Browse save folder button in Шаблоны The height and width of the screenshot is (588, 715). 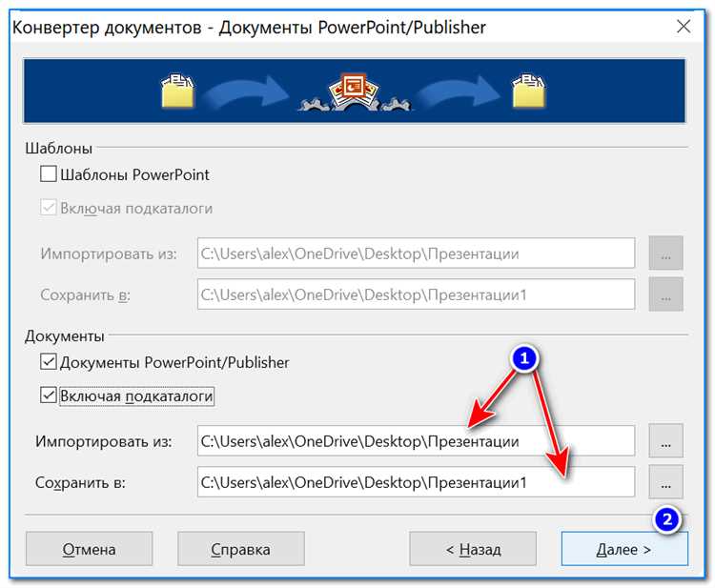[x=665, y=294]
